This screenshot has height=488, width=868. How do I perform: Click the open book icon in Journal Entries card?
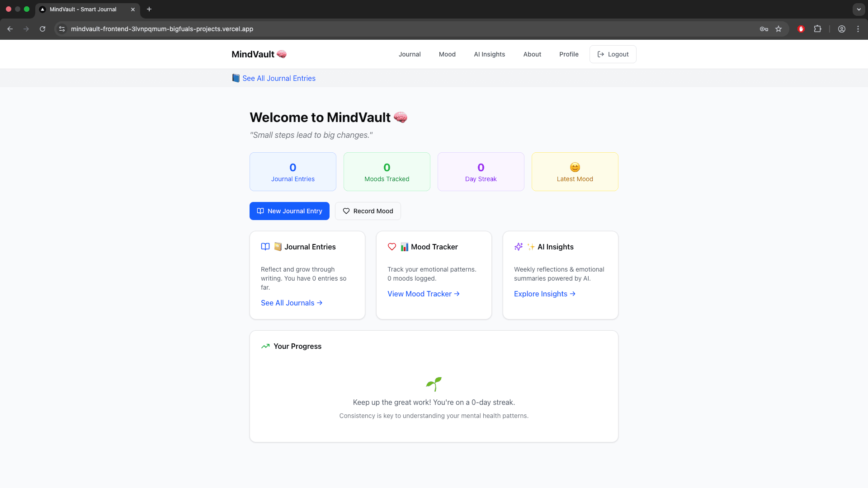(265, 247)
